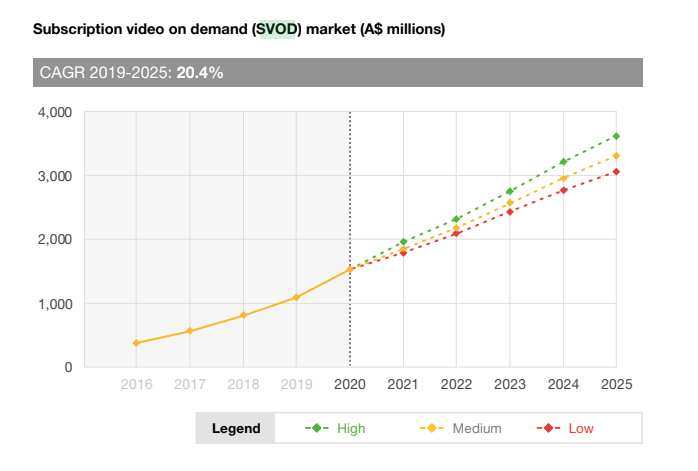Click the 2020 data point on dotted line
698x471 pixels.
(350, 269)
